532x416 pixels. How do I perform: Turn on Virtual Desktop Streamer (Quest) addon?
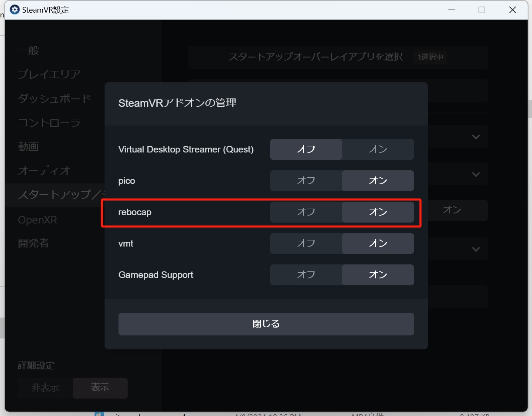378,149
